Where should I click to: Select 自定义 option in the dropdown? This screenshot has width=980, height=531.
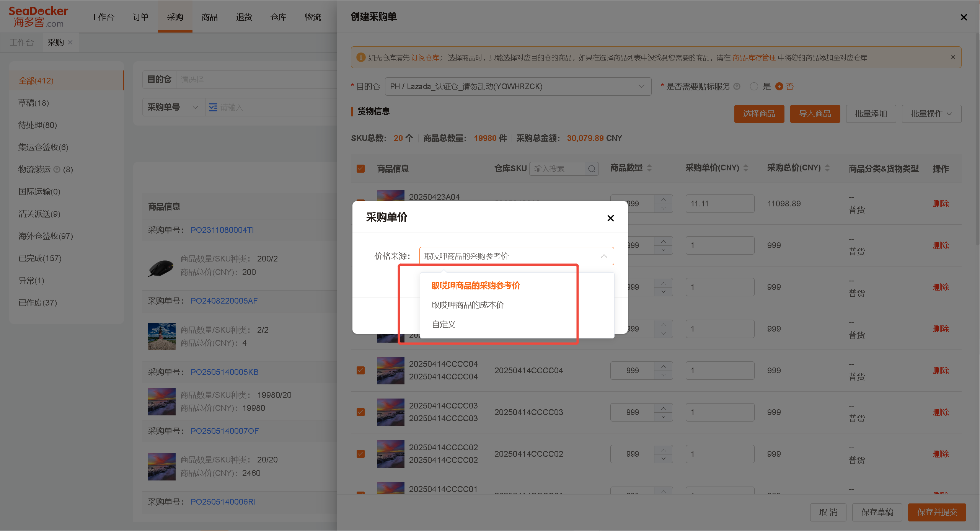444,325
